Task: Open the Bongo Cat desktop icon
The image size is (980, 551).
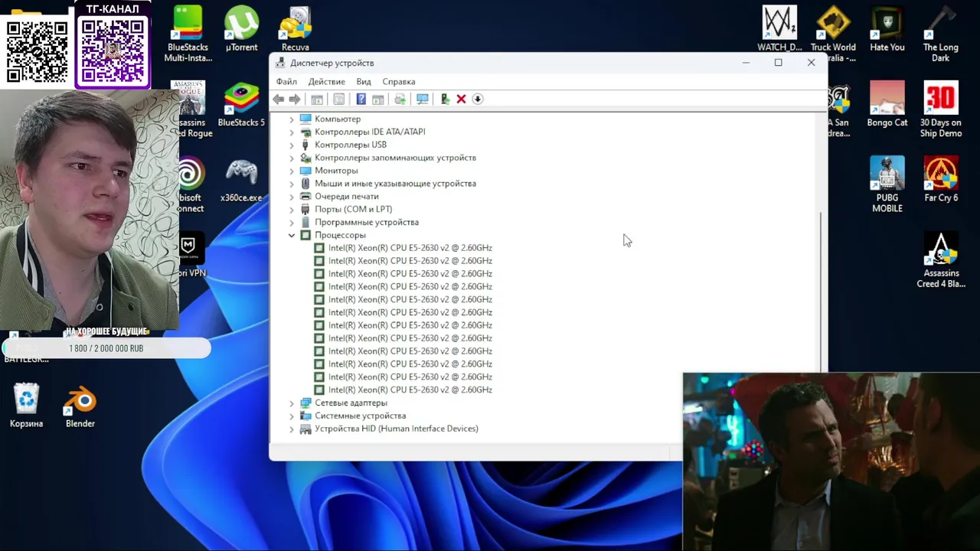Action: pyautogui.click(x=887, y=105)
